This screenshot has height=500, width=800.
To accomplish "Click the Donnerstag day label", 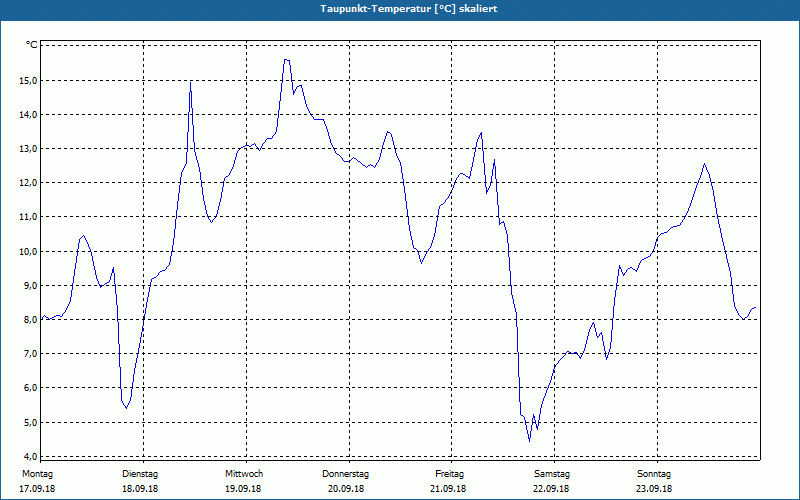I will tap(345, 474).
